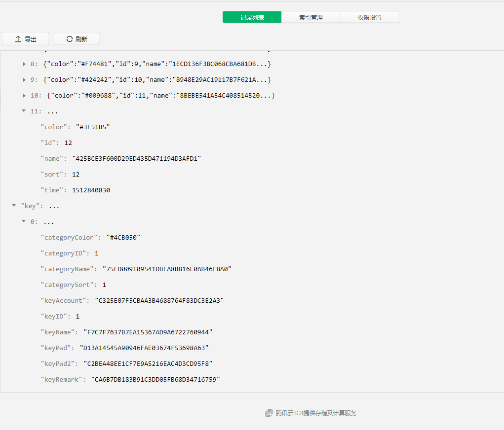Select name value "425BCE3F600D29ED435D471194D3AFD1"
504x430 pixels.
[x=137, y=159]
